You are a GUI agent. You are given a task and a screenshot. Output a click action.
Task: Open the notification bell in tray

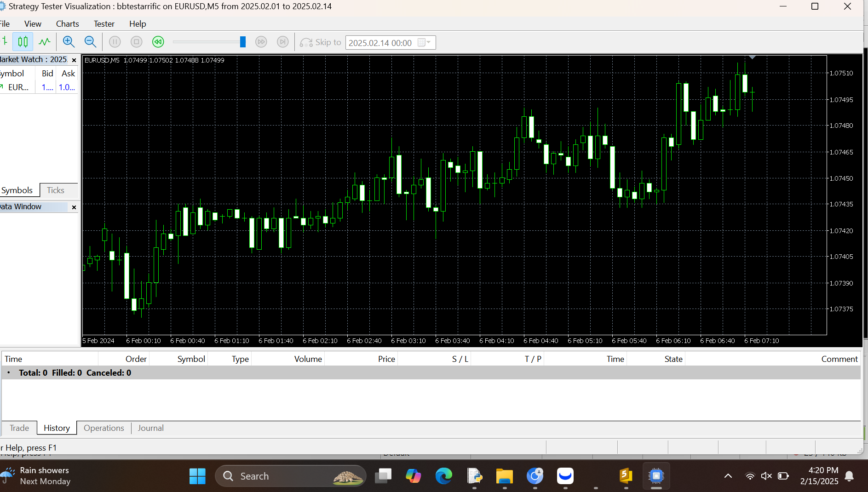click(x=850, y=476)
